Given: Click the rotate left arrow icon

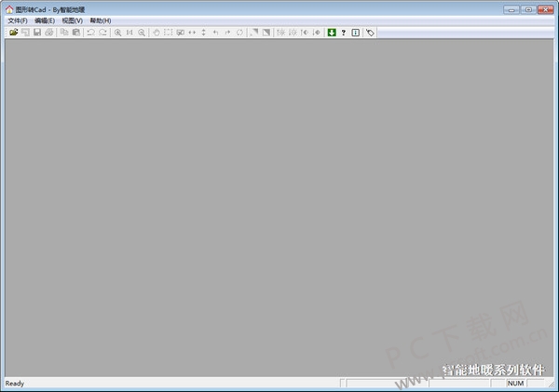Looking at the screenshot, I should tap(216, 33).
